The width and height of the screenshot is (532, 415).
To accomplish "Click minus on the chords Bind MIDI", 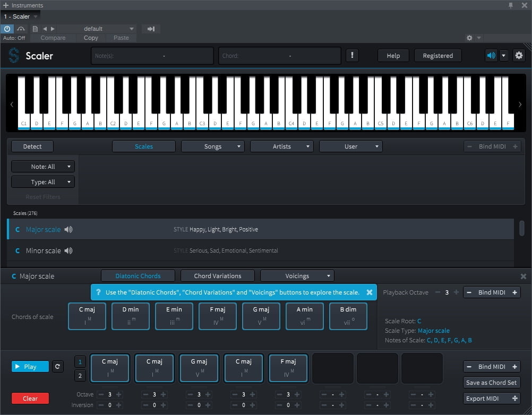I will point(469,292).
